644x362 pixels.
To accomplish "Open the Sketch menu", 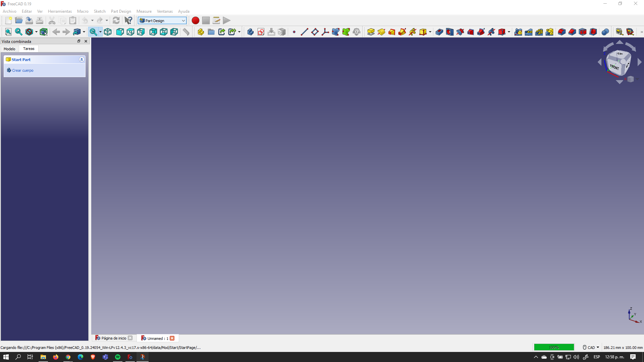I will click(x=99, y=11).
